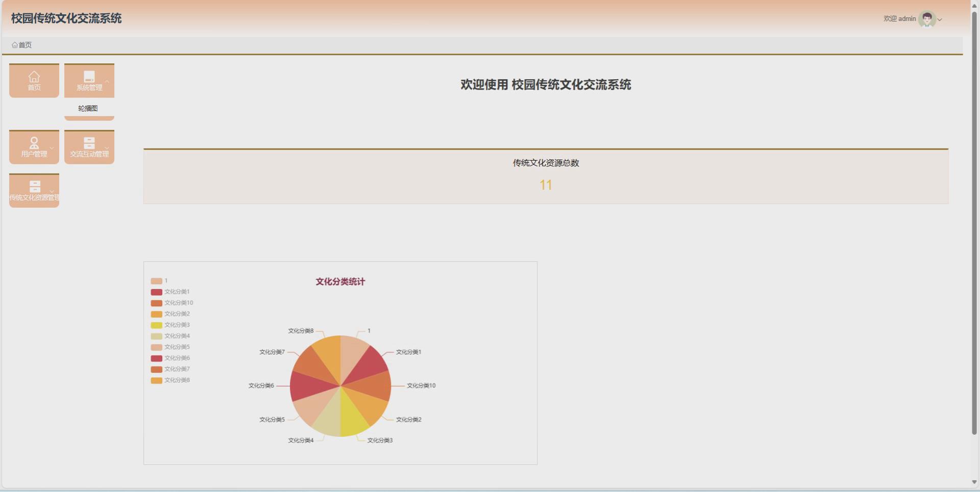The width and height of the screenshot is (980, 492).
Task: Click the home icon in the breadcrumb bar
Action: 14,45
